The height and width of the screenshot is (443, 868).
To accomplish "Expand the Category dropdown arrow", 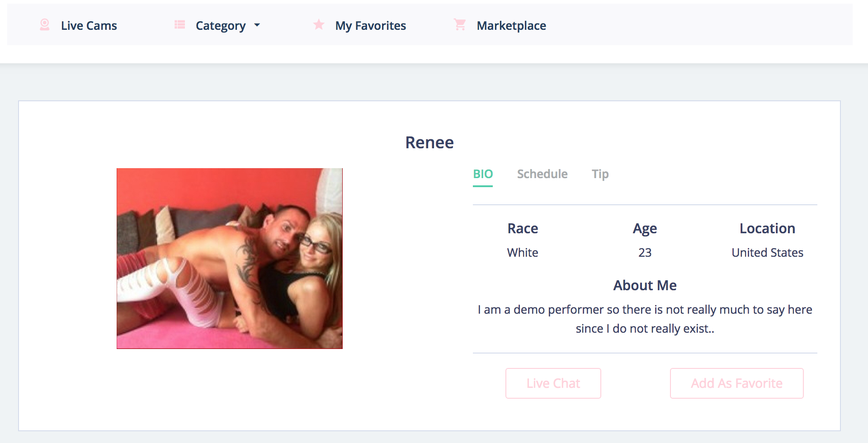I will (x=257, y=25).
